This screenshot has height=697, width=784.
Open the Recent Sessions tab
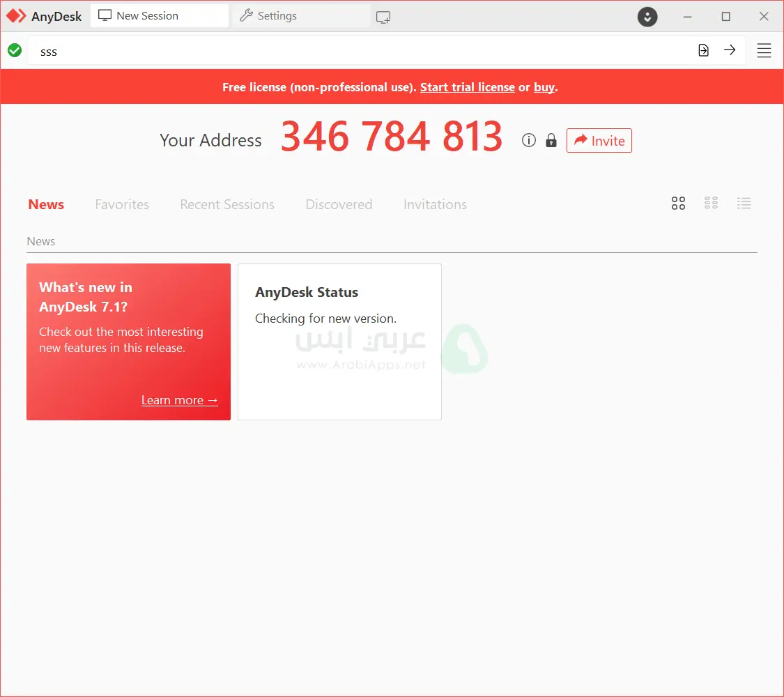click(x=227, y=204)
